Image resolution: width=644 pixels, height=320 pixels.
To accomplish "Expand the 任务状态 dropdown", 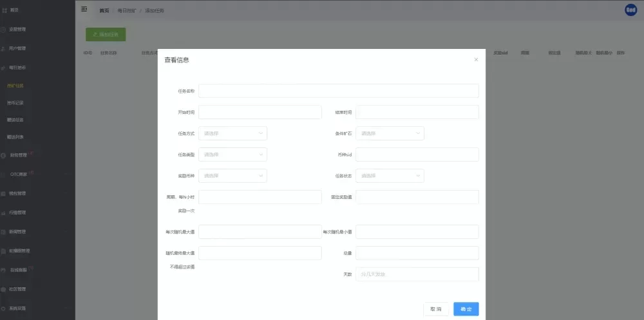I will pos(390,176).
